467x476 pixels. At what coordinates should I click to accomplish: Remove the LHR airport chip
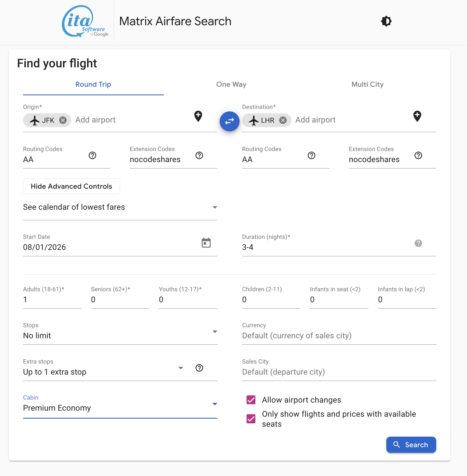point(283,120)
